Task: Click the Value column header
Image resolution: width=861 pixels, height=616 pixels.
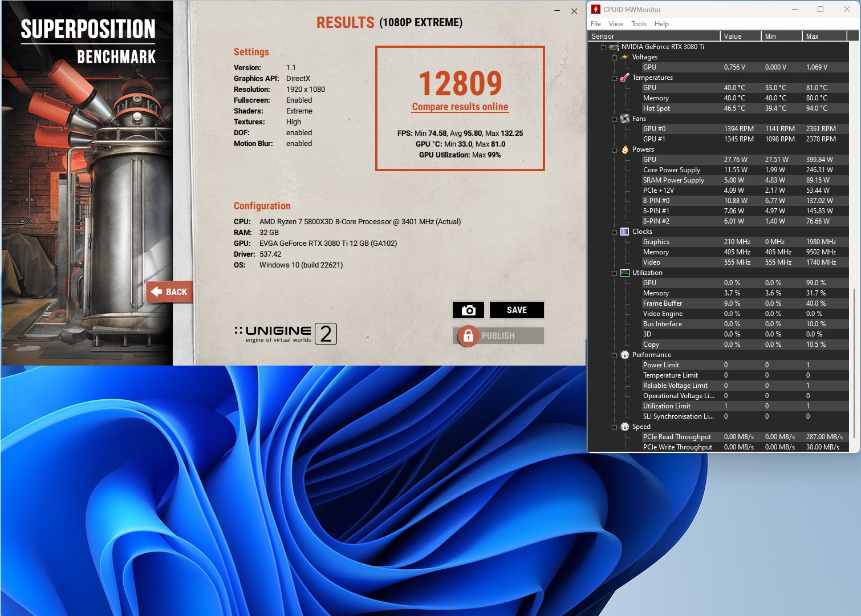Action: pos(741,36)
